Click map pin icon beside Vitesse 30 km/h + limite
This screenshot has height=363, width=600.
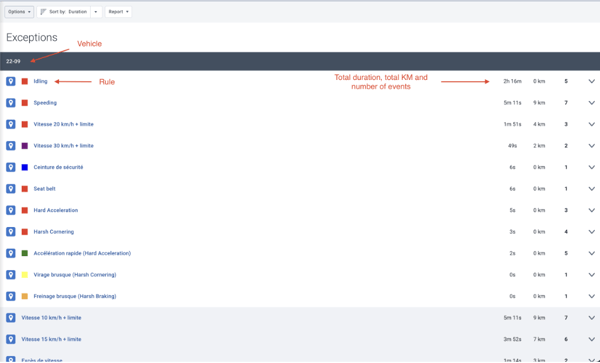tap(11, 146)
